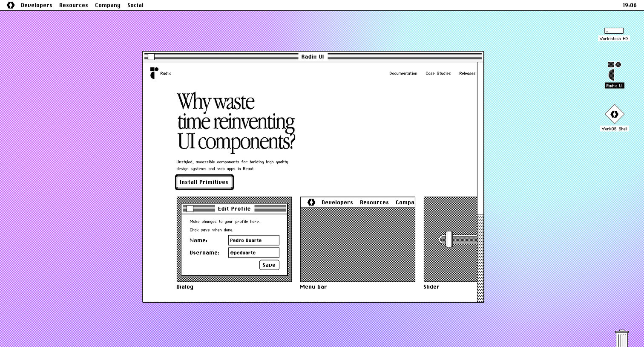
Task: Open the Company menu in top bar
Action: pyautogui.click(x=108, y=5)
